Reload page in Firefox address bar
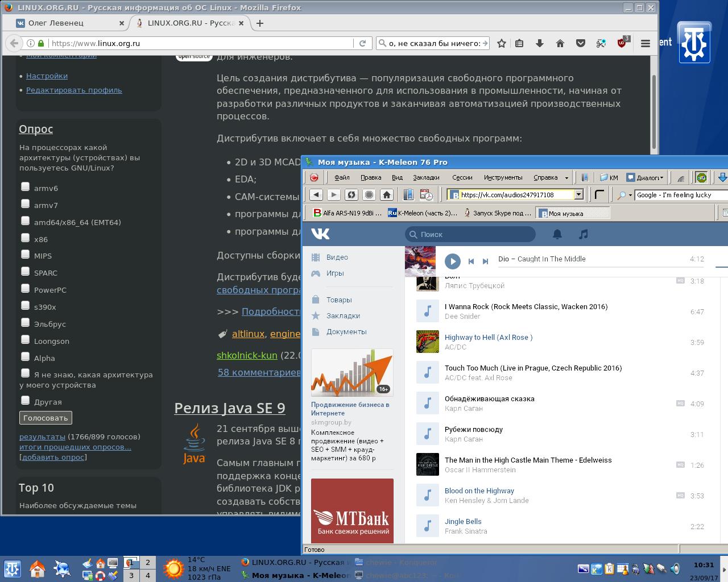Screen dimensions: 728x582 coord(362,43)
